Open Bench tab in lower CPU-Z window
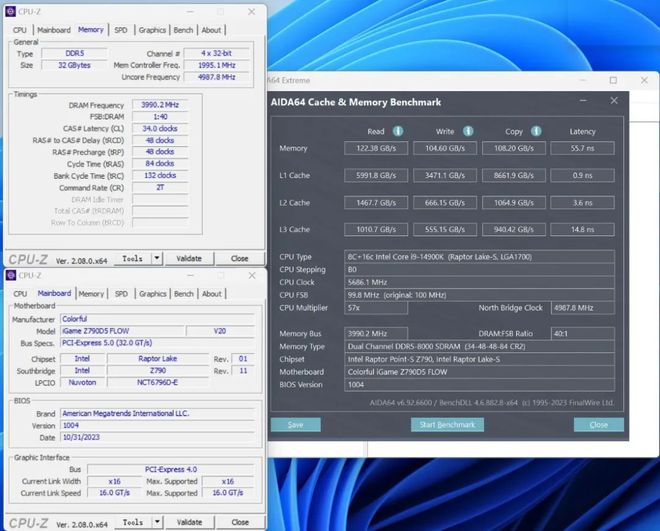The image size is (660, 531). pyautogui.click(x=184, y=294)
